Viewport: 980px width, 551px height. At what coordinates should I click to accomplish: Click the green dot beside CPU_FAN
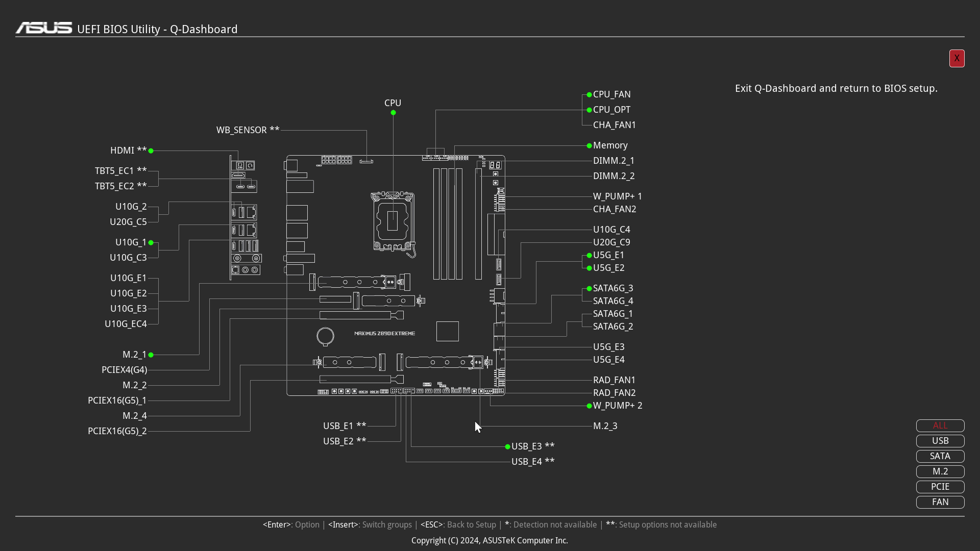click(x=589, y=94)
